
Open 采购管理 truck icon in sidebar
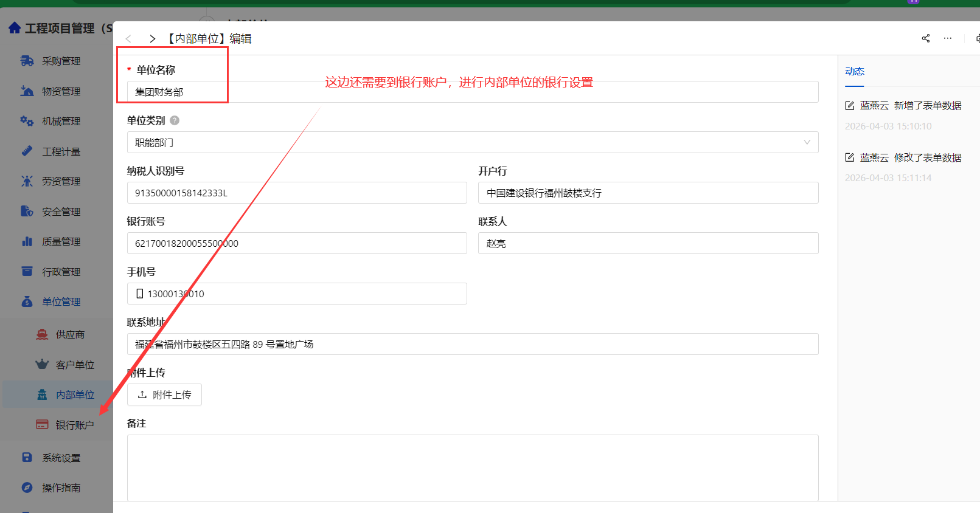[x=27, y=61]
